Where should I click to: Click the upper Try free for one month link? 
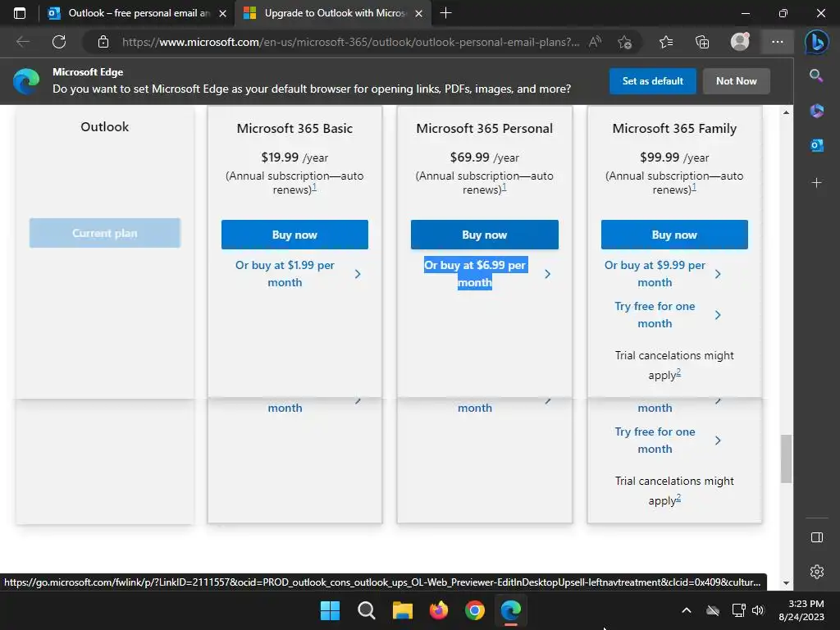[655, 315]
